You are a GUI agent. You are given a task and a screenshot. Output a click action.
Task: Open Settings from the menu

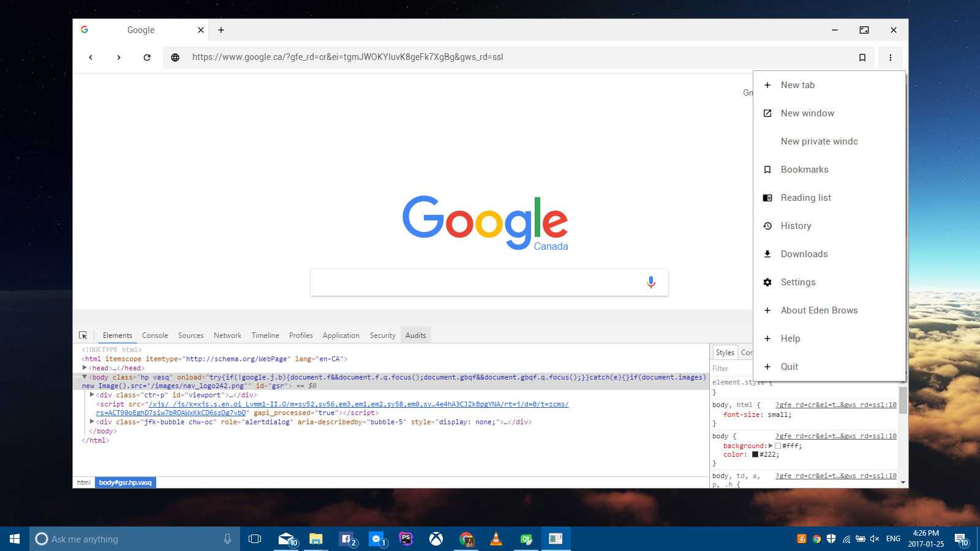coord(829,282)
